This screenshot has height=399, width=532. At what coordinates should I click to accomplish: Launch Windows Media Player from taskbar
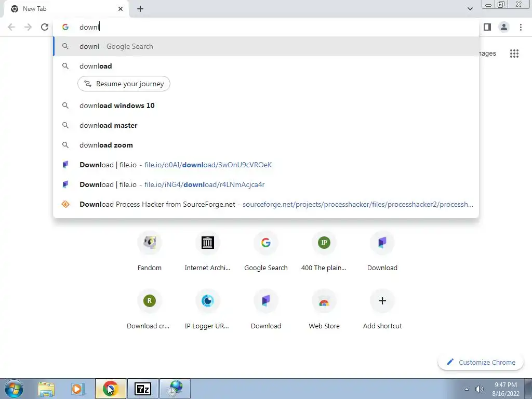coord(78,389)
